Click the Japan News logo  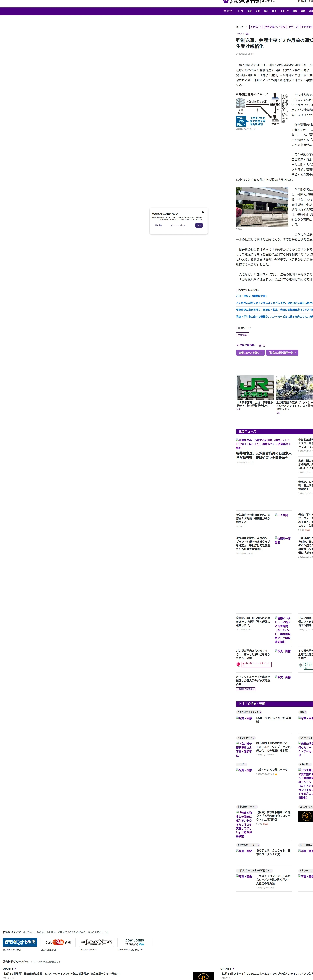coord(97,942)
